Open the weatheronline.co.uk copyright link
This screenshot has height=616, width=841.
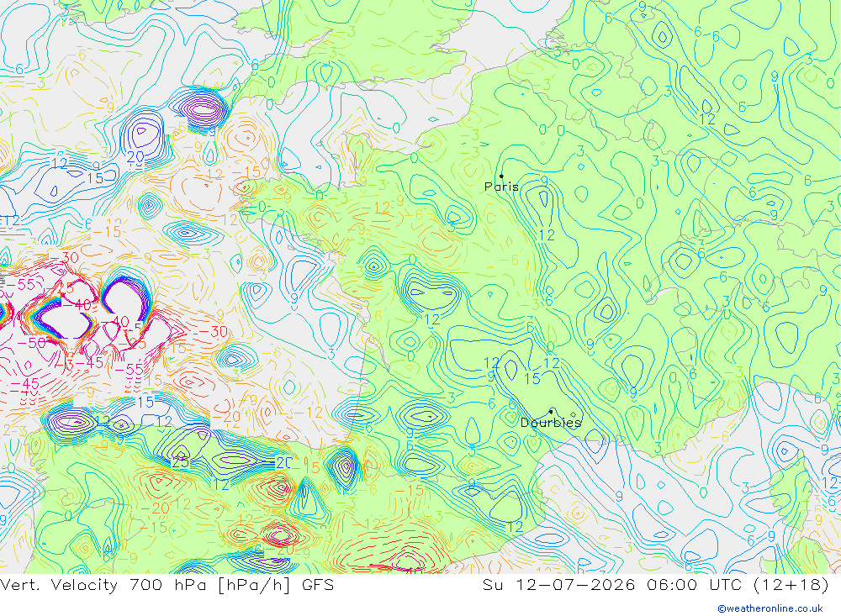[770, 608]
